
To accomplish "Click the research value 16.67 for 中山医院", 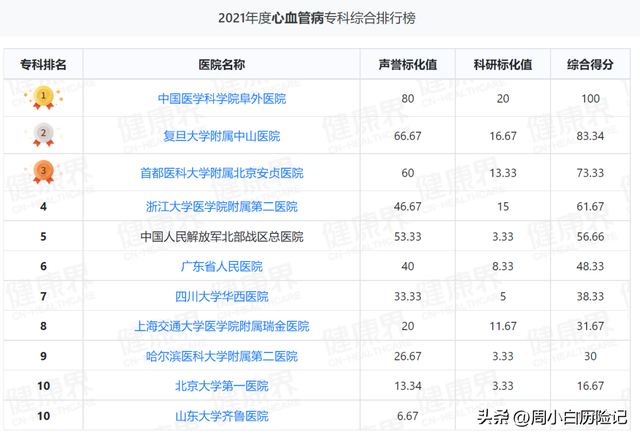I will pos(503,136).
